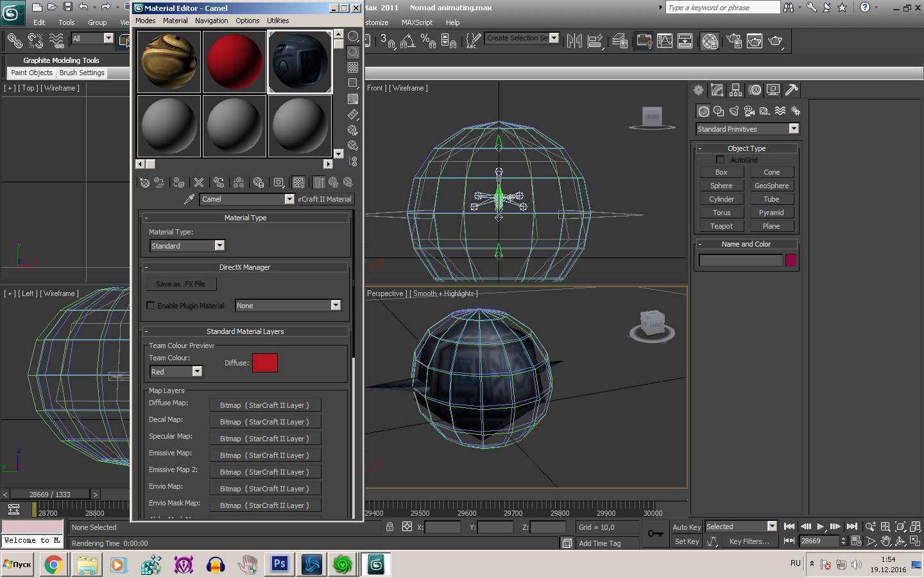Switch to Modify command panel tab
Viewport: 924px width, 578px height.
pos(717,90)
